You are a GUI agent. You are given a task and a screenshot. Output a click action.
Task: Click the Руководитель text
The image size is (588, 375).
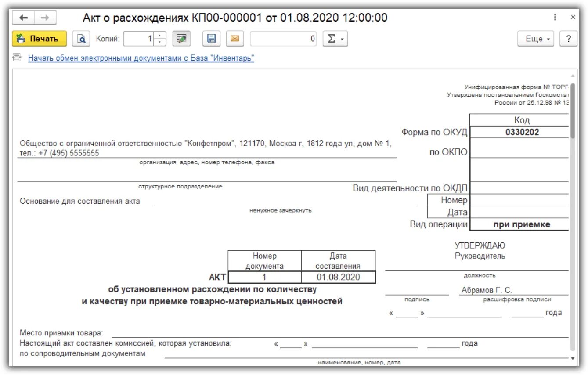480,256
